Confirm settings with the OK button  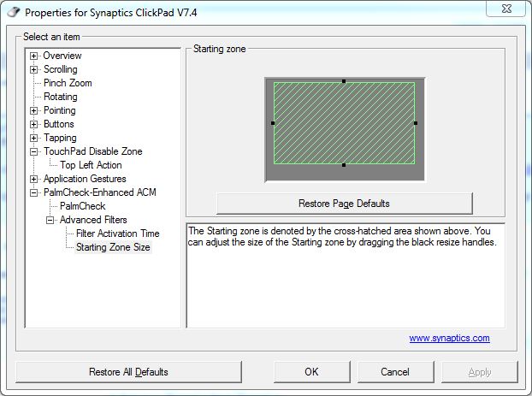311,372
